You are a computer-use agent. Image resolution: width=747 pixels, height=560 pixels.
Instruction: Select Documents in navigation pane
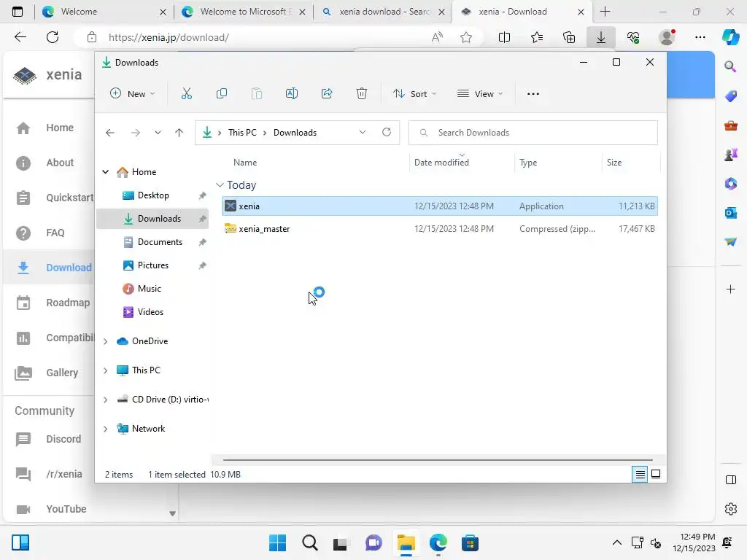[x=152, y=242]
